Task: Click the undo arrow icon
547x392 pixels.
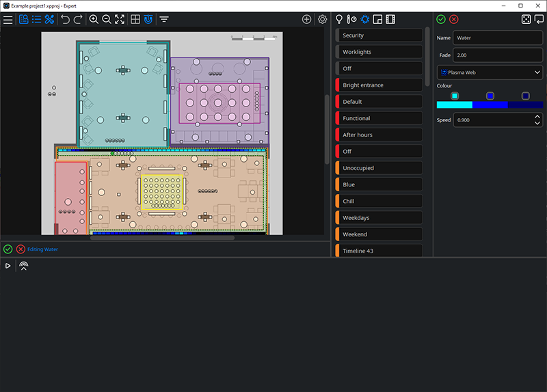Action: click(65, 20)
